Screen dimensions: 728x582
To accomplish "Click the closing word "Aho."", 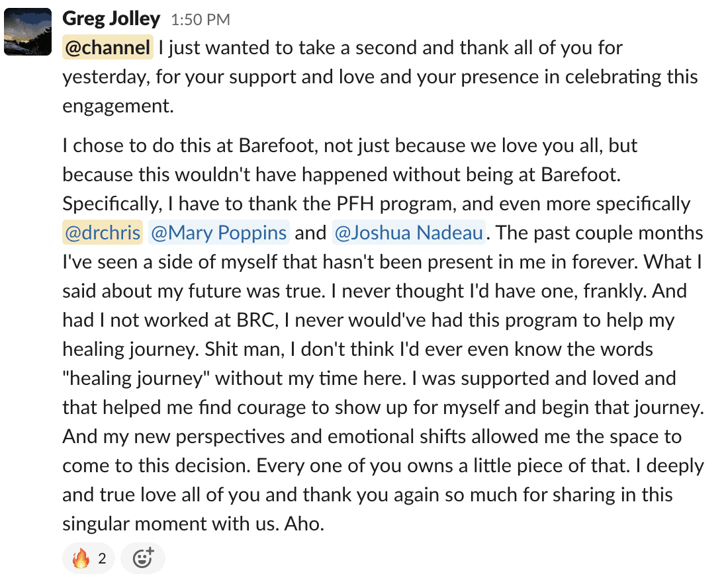I will [304, 524].
